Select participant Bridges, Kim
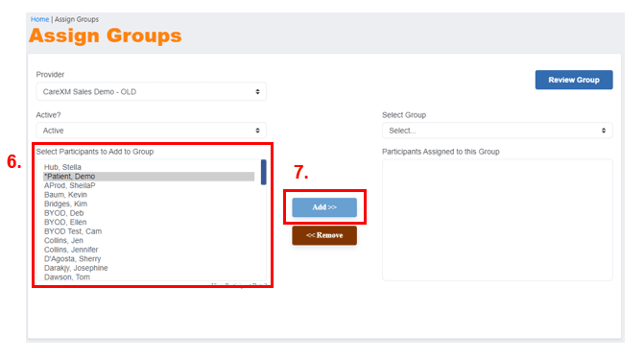The width and height of the screenshot is (644, 360). 149,204
